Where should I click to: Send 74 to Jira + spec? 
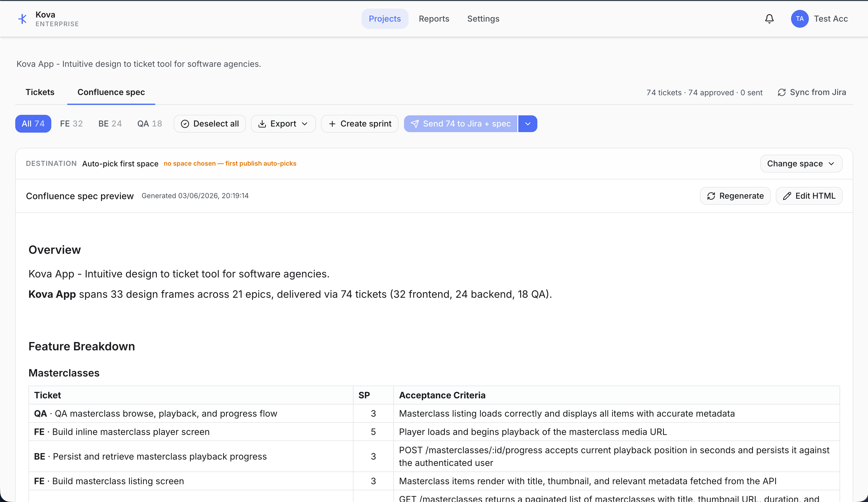coord(460,124)
